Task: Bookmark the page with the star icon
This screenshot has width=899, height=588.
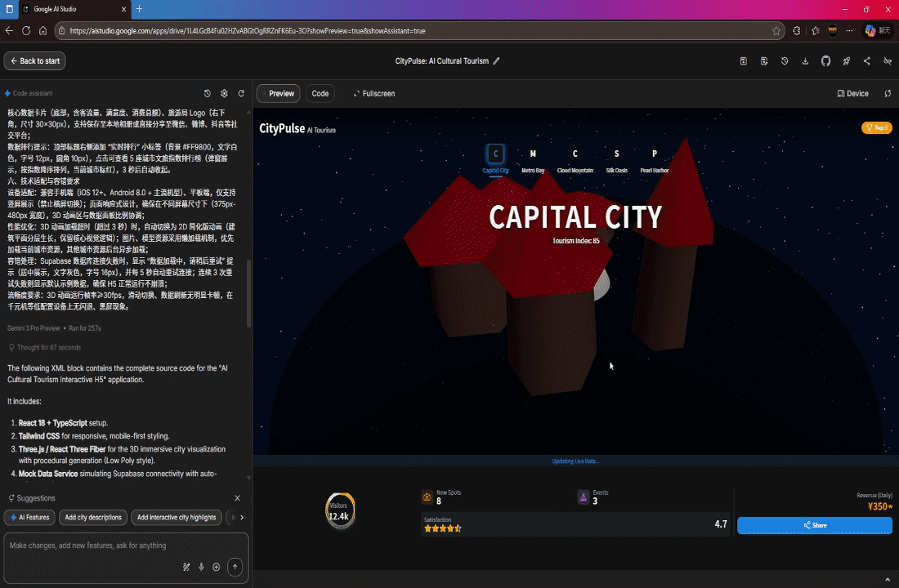Action: (776, 31)
